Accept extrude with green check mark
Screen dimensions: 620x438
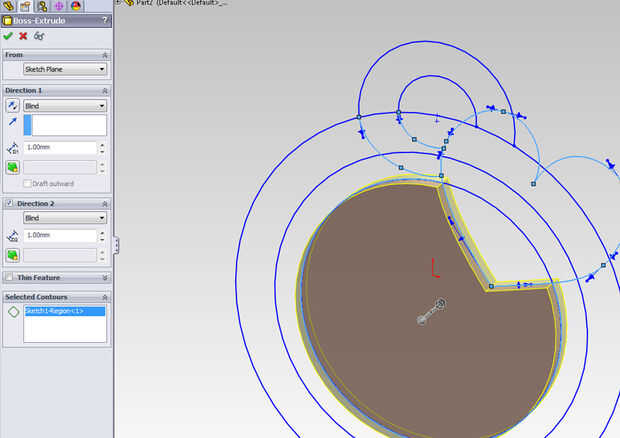pyautogui.click(x=8, y=36)
